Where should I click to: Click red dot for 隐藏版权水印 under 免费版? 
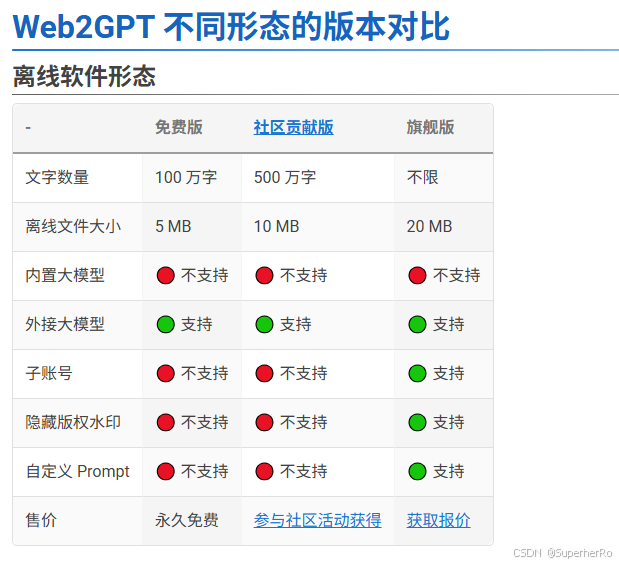[165, 422]
